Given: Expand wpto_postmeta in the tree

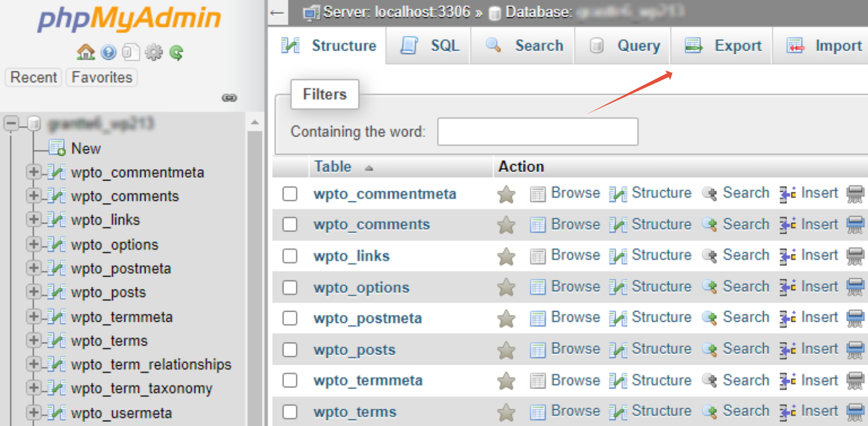Looking at the screenshot, I should 33,268.
